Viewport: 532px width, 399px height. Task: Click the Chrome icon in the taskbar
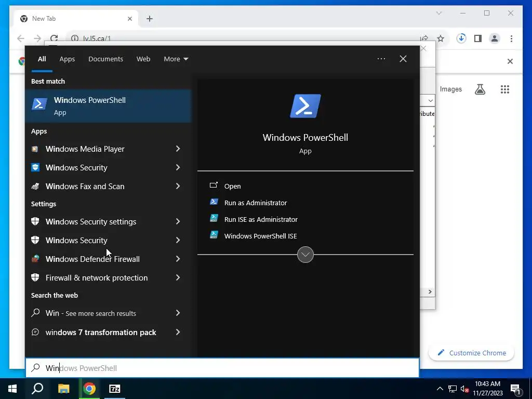[x=89, y=389]
